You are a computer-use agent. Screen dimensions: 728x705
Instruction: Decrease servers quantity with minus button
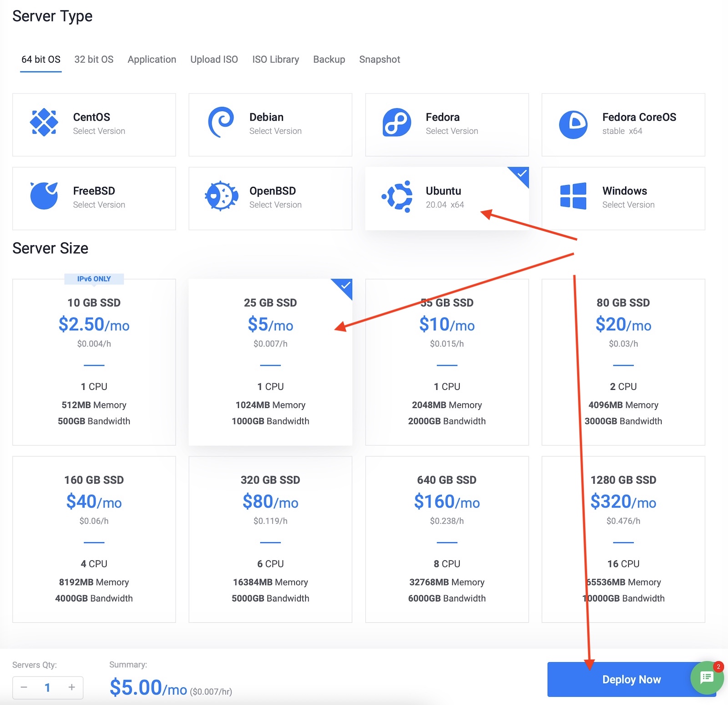pyautogui.click(x=24, y=687)
